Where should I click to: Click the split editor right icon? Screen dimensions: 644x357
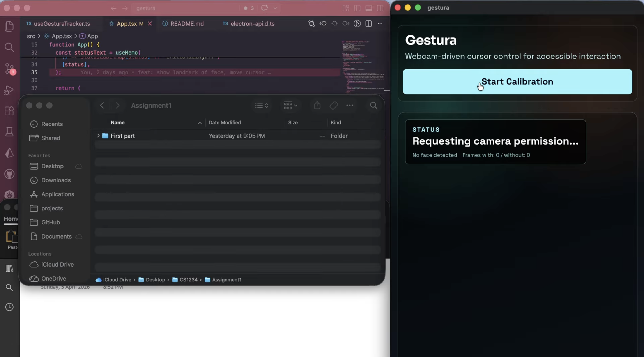coord(368,23)
